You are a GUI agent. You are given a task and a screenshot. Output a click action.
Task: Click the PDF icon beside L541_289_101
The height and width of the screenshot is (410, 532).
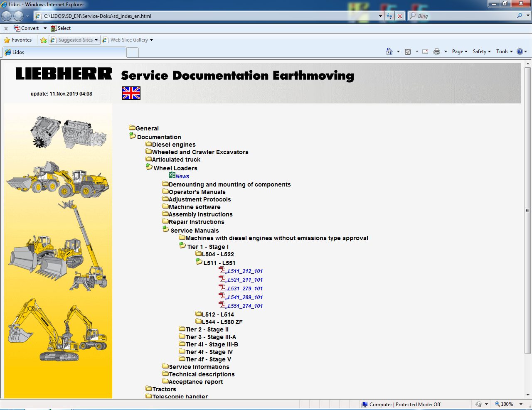pos(222,296)
